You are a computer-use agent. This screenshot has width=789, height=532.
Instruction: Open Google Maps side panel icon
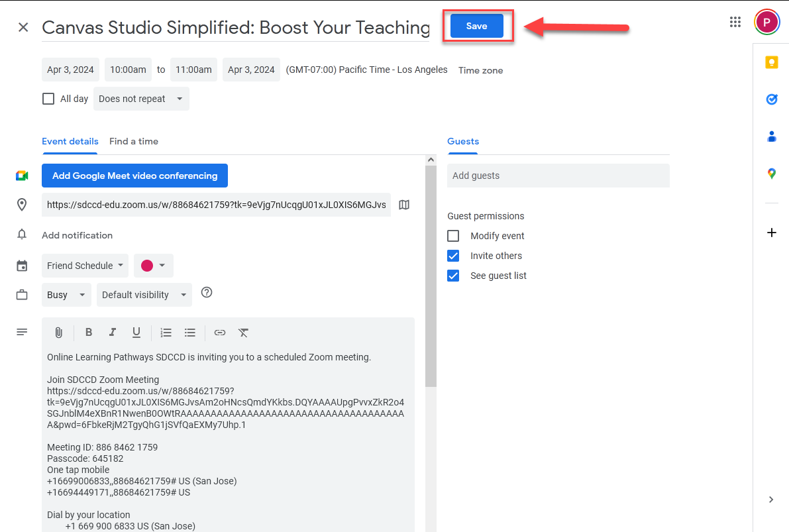pos(771,174)
